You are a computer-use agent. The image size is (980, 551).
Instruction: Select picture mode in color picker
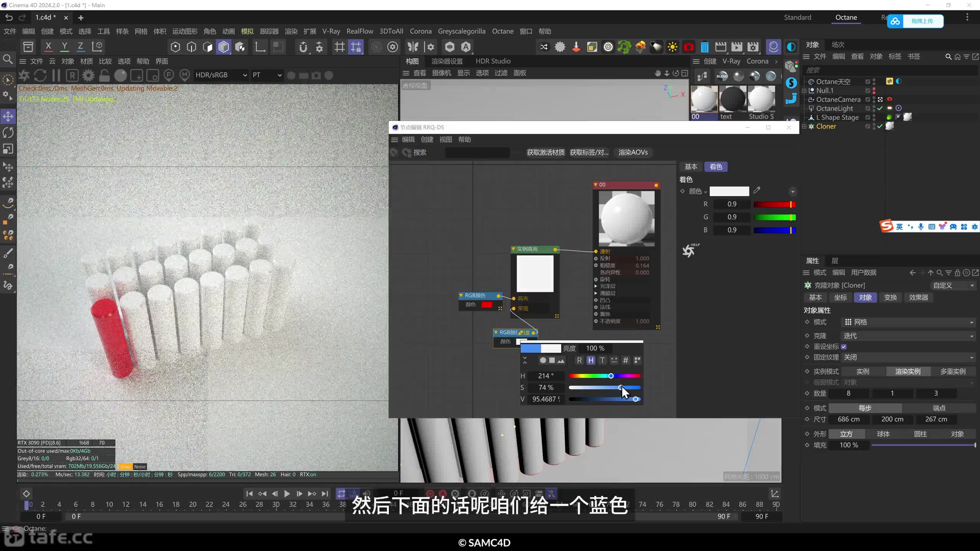pos(561,360)
